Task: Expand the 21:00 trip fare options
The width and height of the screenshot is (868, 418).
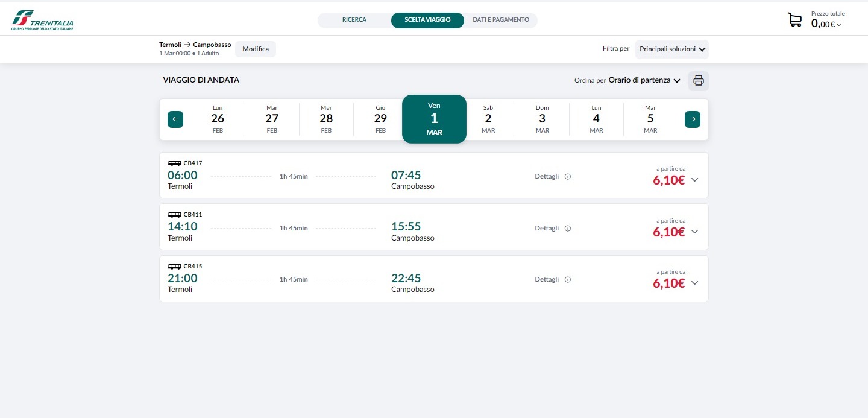Action: pos(694,283)
